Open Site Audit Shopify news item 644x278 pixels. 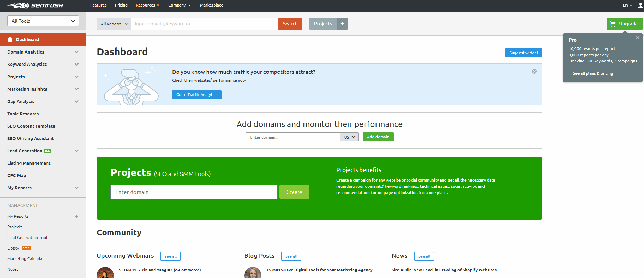pyautogui.click(x=444, y=270)
